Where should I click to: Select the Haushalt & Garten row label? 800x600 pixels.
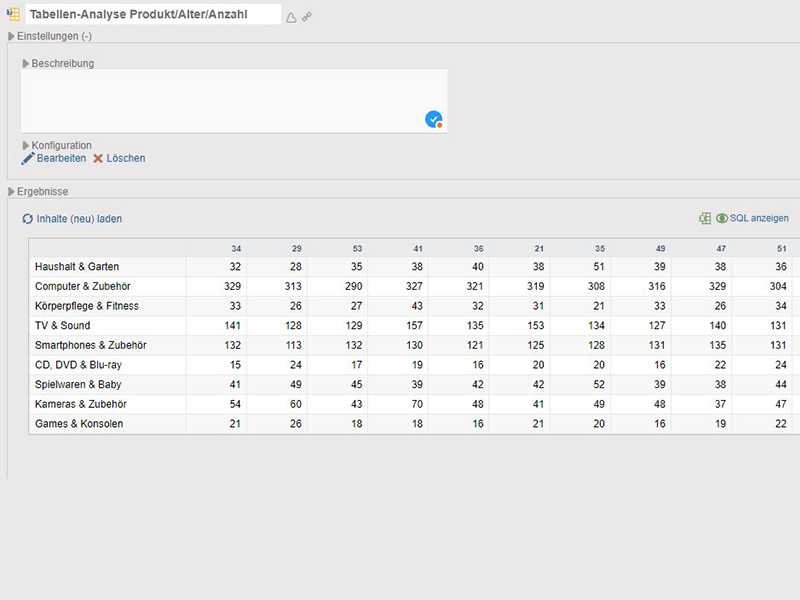(77, 266)
